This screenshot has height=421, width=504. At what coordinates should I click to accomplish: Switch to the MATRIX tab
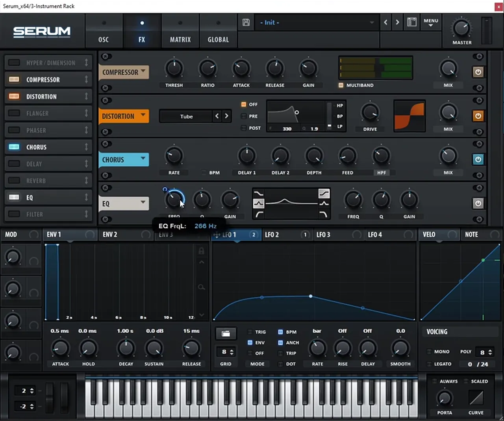(180, 39)
